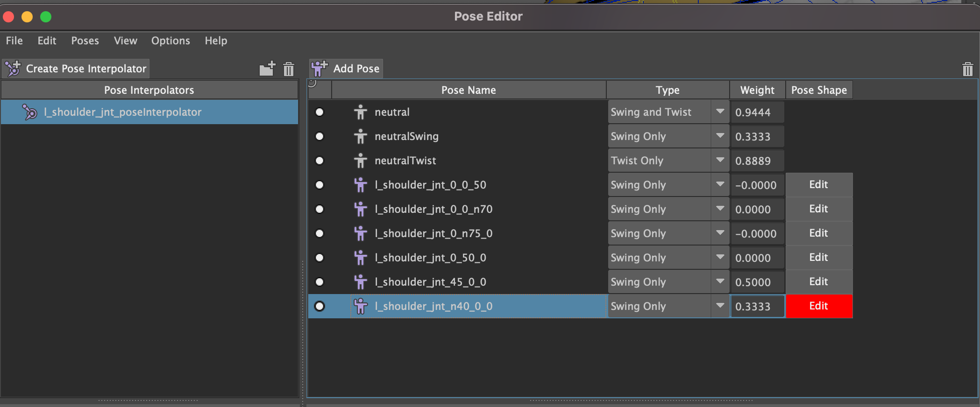
Task: Toggle enable dot for l_shoulder_jnt_45_0_0
Action: (320, 282)
